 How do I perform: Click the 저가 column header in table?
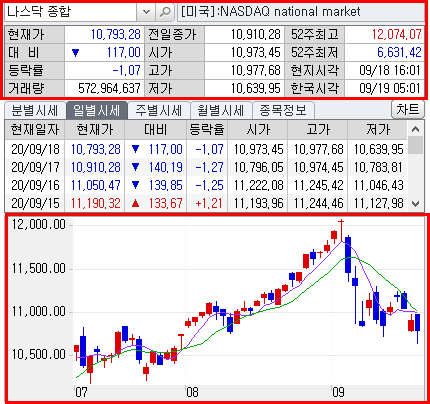click(378, 130)
